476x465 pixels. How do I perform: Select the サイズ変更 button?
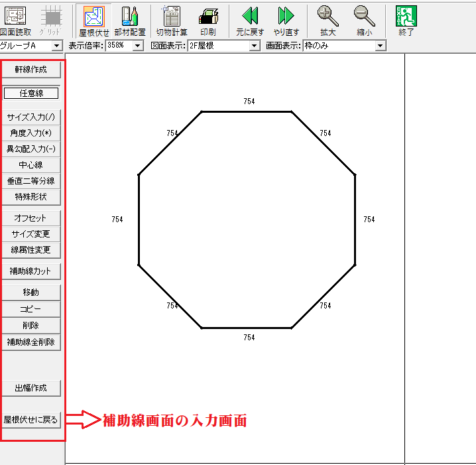(31, 234)
